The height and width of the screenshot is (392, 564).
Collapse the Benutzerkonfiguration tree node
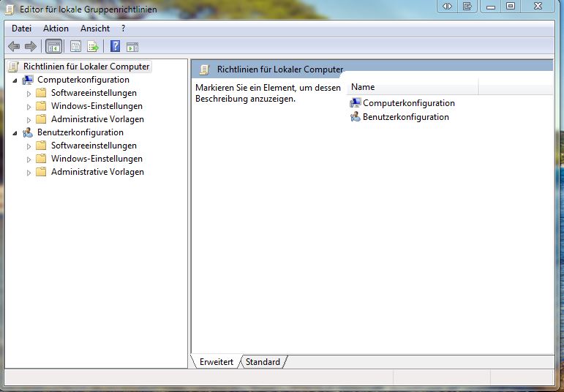(x=15, y=133)
